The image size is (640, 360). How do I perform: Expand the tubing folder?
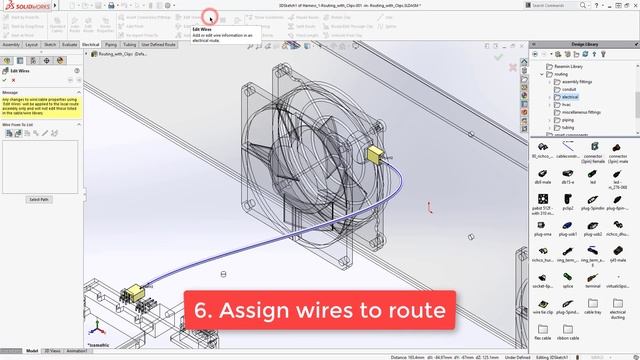click(550, 128)
